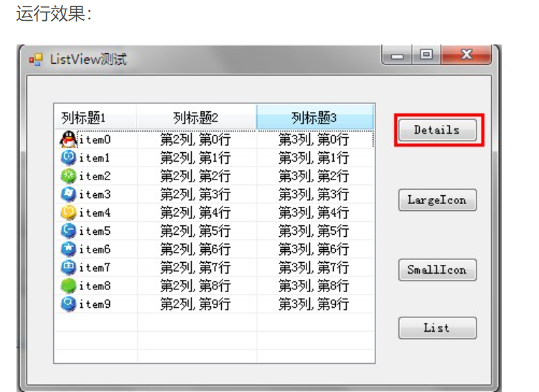Click cell 第2列,第1行

tap(196, 158)
